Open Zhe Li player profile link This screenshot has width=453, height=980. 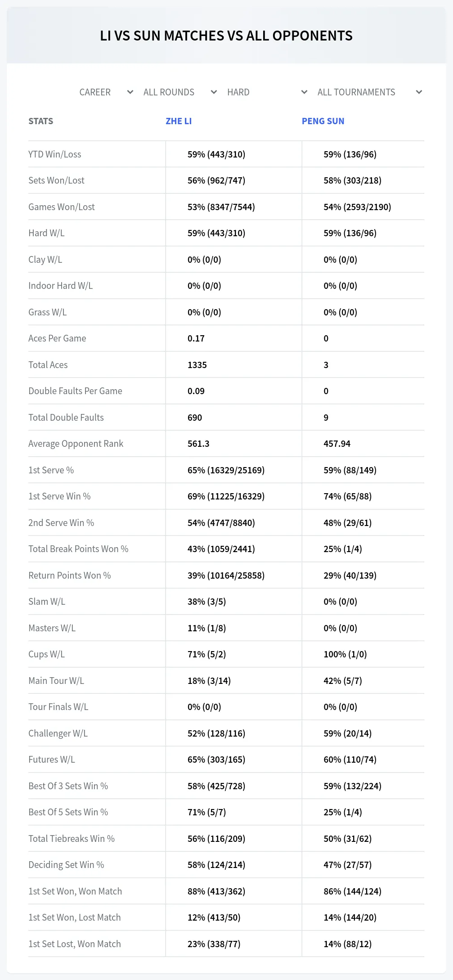179,121
